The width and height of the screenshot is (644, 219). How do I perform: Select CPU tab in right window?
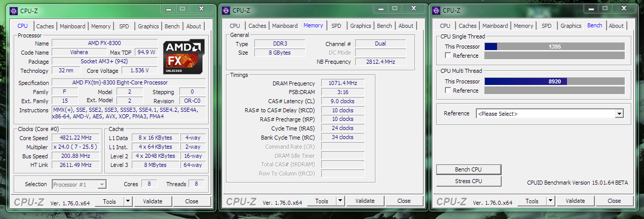pyautogui.click(x=445, y=26)
